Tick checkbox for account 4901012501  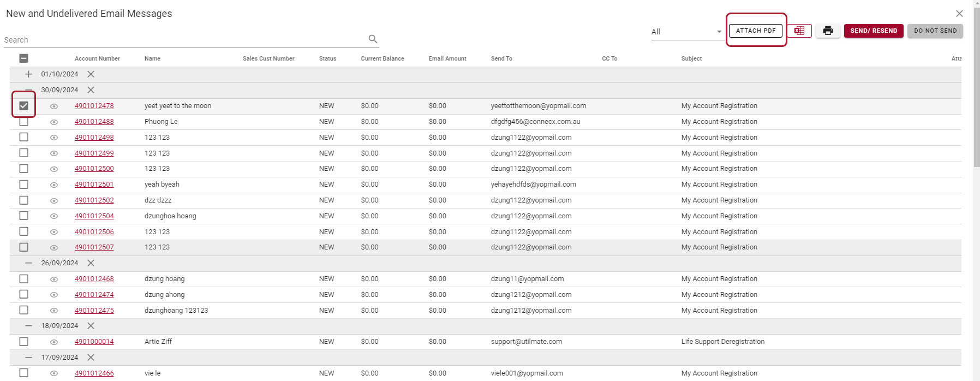click(x=23, y=184)
